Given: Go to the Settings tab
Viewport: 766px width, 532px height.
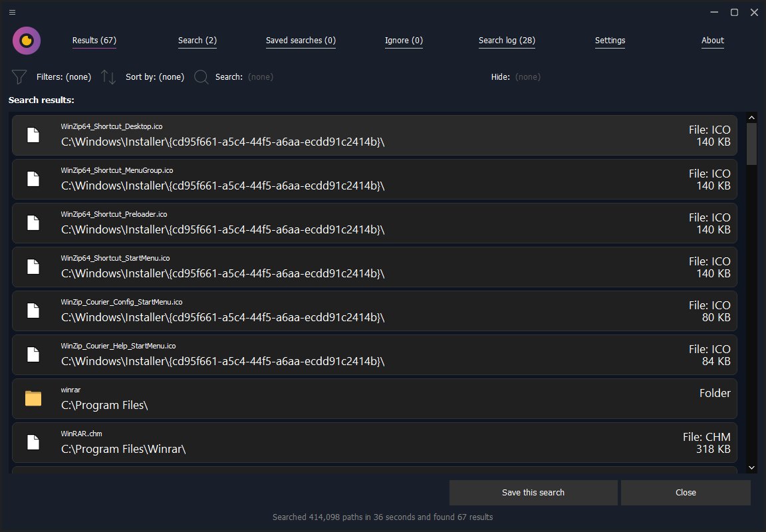Looking at the screenshot, I should click(610, 41).
